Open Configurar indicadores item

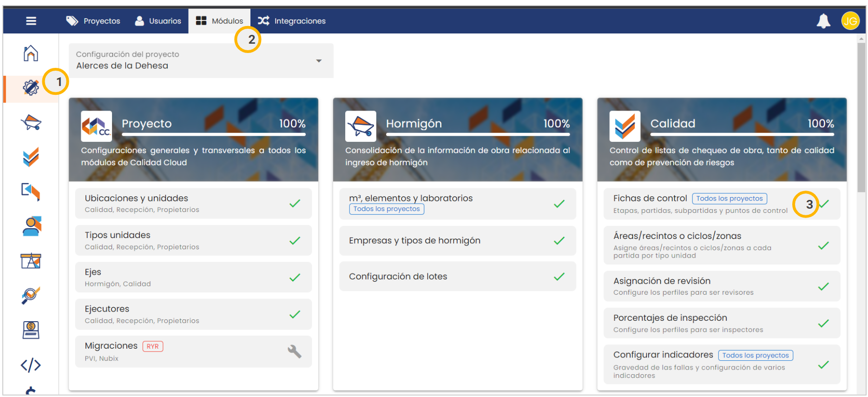point(722,364)
